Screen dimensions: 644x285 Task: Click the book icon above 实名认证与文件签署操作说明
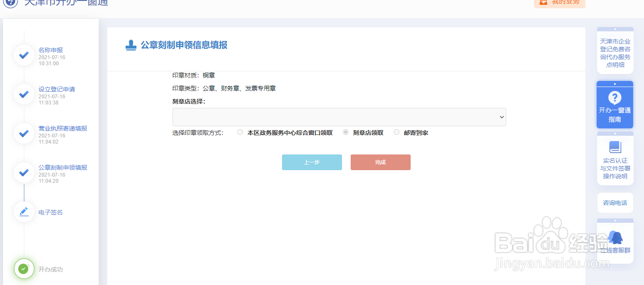coord(615,148)
